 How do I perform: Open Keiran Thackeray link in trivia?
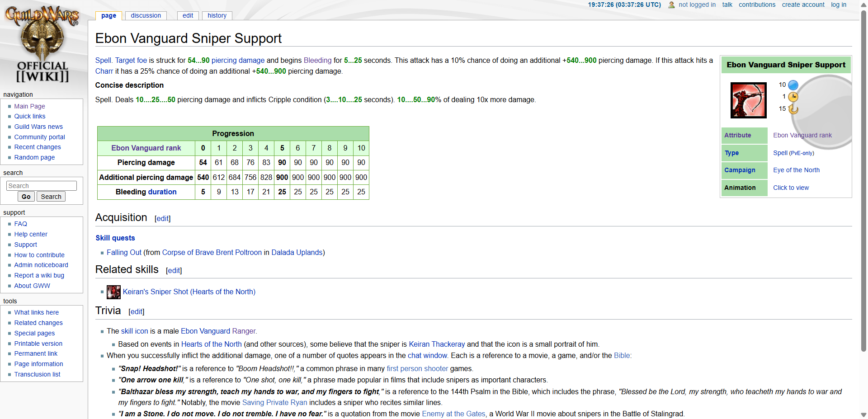[x=437, y=344]
